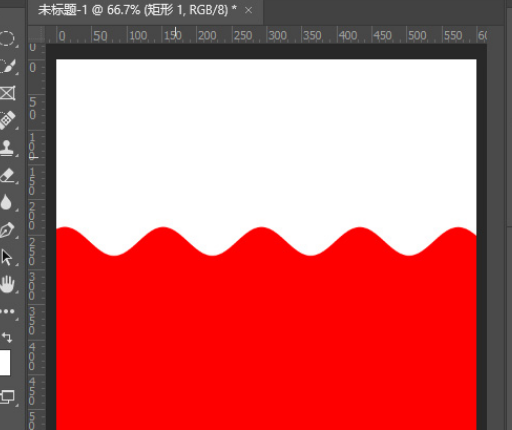The height and width of the screenshot is (430, 512).
Task: Click the ruler origin corner box
Action: [x=36, y=34]
